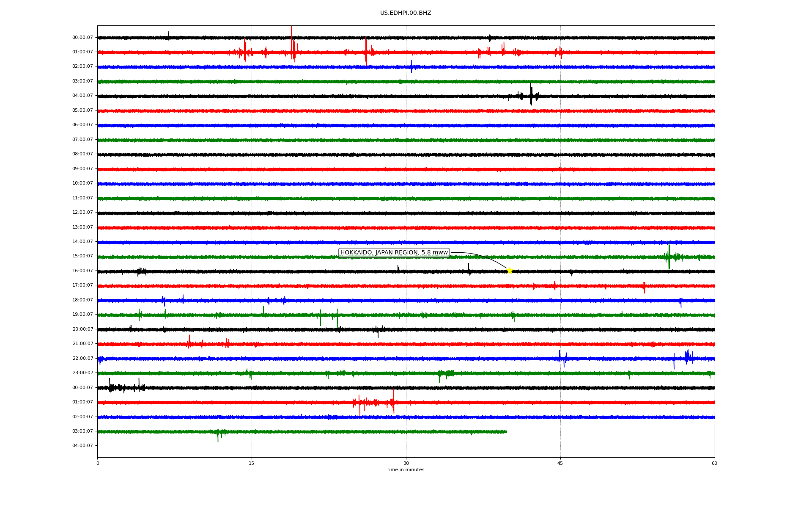Screen dimensions: 812x508
Task: Click the 12:00:07 row label
Action: click(82, 212)
